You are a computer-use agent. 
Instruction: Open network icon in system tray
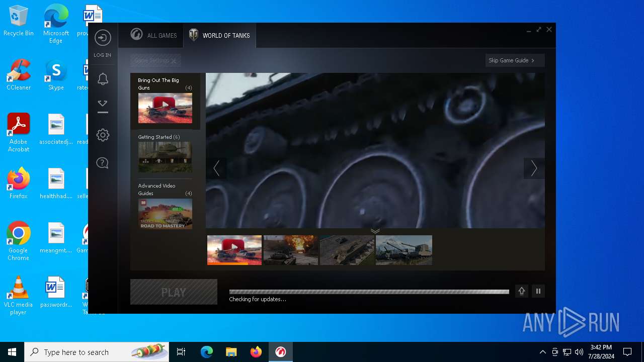567,352
